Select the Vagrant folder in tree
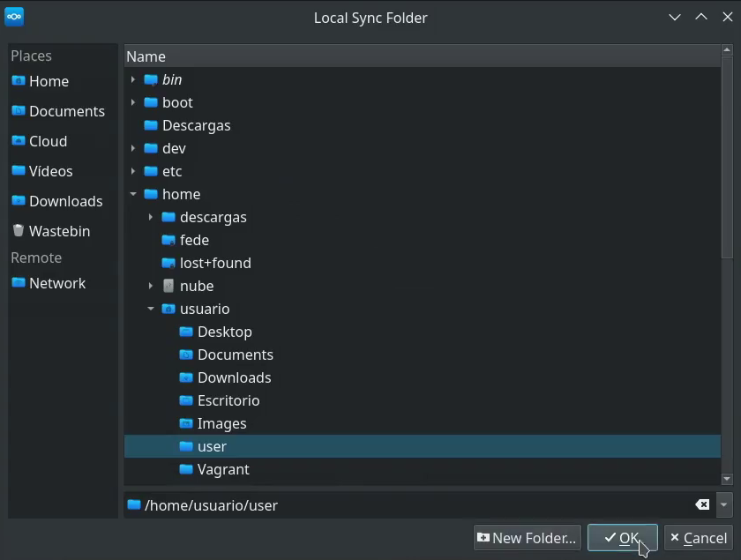Viewport: 741px width, 560px height. coord(223,469)
